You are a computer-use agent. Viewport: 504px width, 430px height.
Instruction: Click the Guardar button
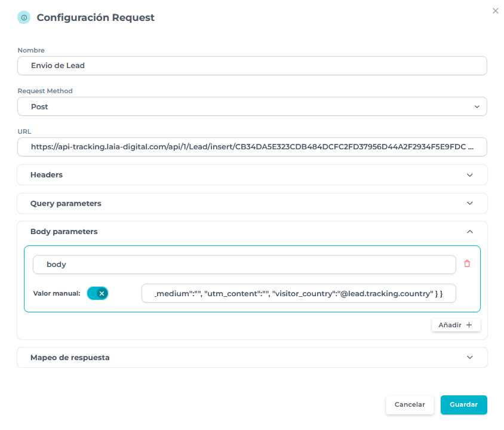click(x=463, y=404)
